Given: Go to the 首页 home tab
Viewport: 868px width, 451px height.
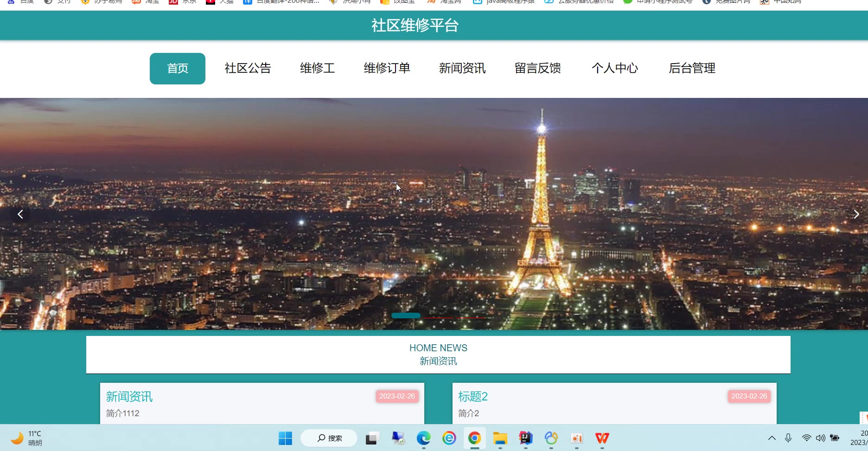Looking at the screenshot, I should click(178, 69).
